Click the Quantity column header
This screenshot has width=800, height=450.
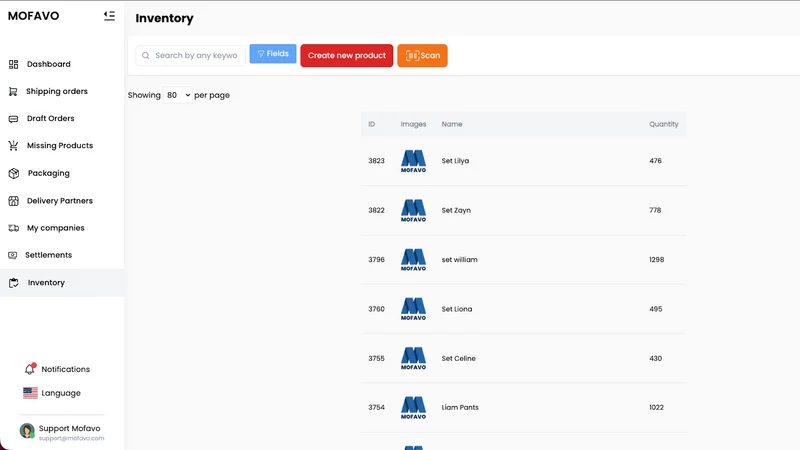[x=664, y=124]
